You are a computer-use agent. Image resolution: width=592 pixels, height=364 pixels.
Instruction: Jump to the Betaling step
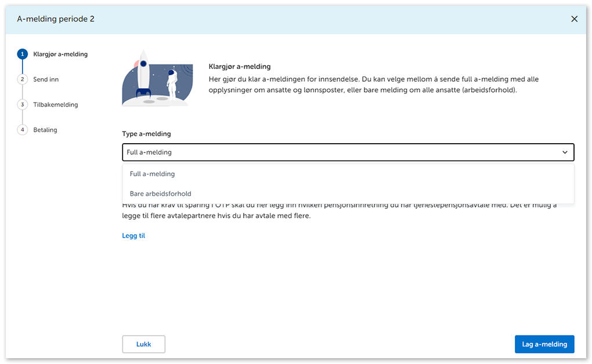pyautogui.click(x=45, y=130)
